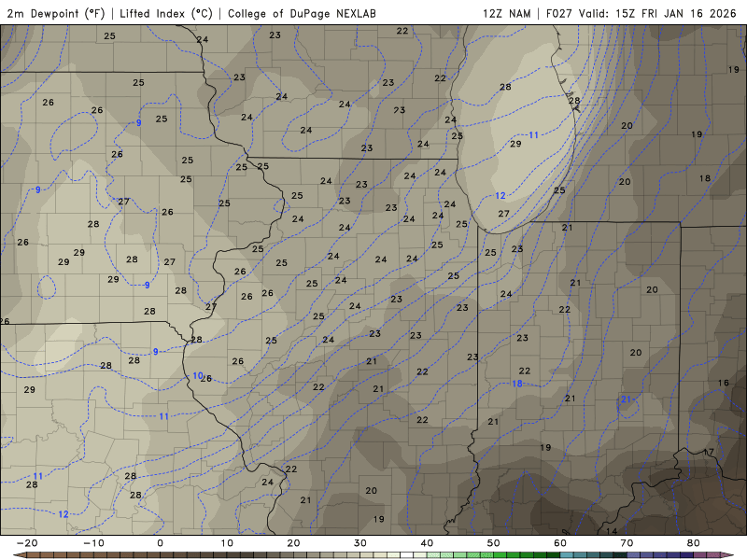The width and height of the screenshot is (747, 560).
Task: Click the blue "10" lifted index contour label
Action: click(x=198, y=376)
